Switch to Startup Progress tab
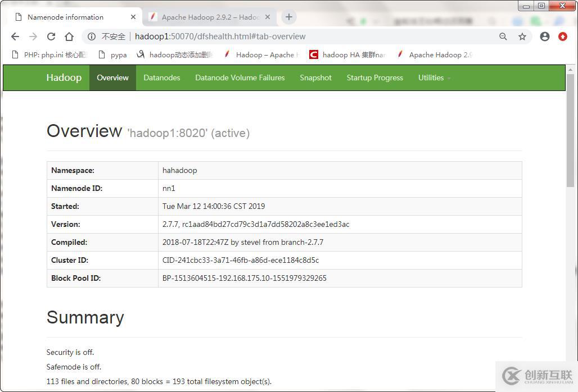 click(374, 78)
